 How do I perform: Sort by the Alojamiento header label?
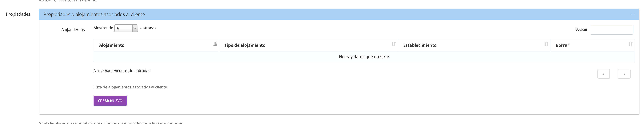[x=112, y=45]
